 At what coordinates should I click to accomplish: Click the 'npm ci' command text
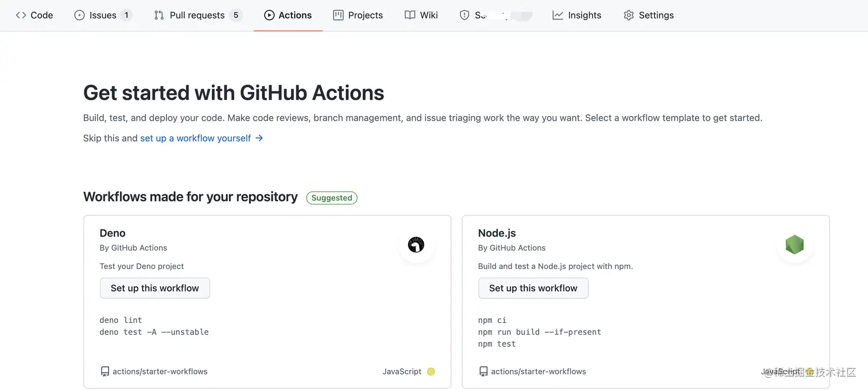point(492,321)
